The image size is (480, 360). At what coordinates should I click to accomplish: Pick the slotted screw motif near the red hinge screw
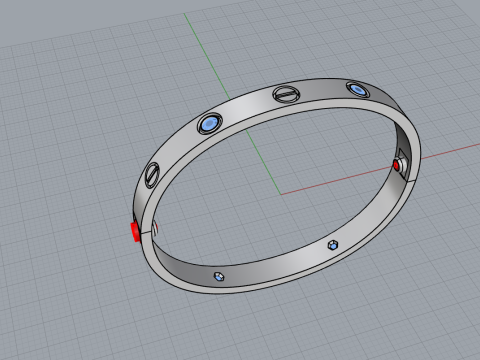(152, 175)
